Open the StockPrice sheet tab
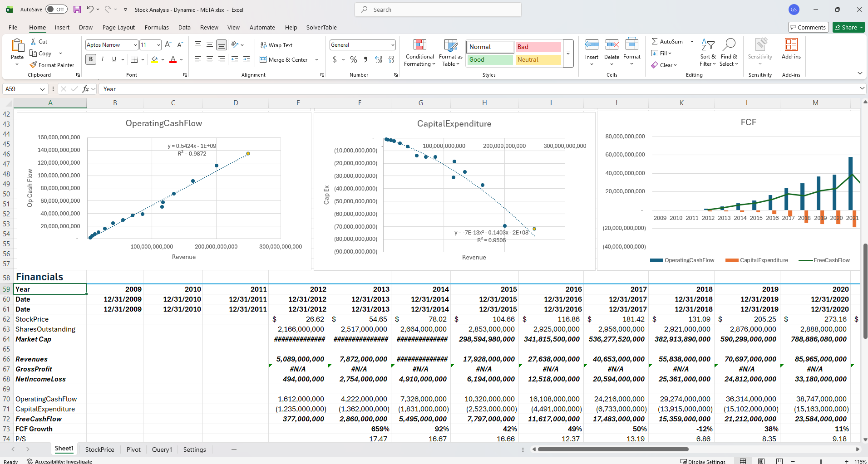Screen dimensions: 868x464 point(99,449)
